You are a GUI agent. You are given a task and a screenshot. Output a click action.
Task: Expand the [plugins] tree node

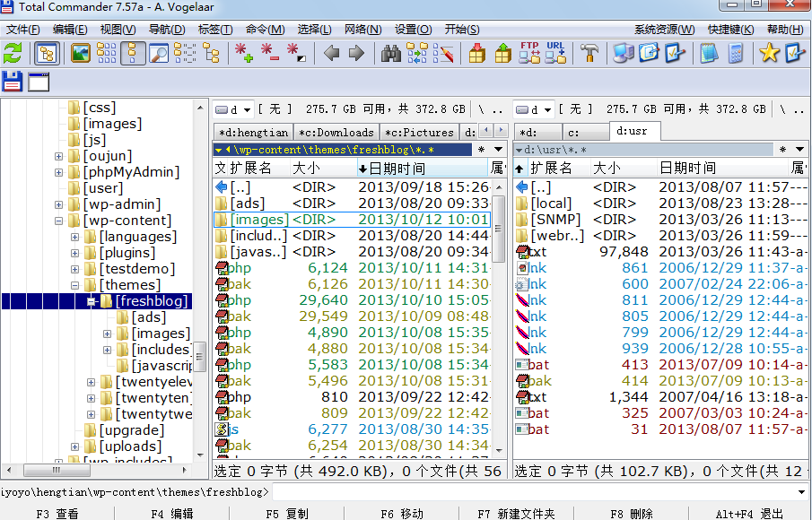point(74,254)
